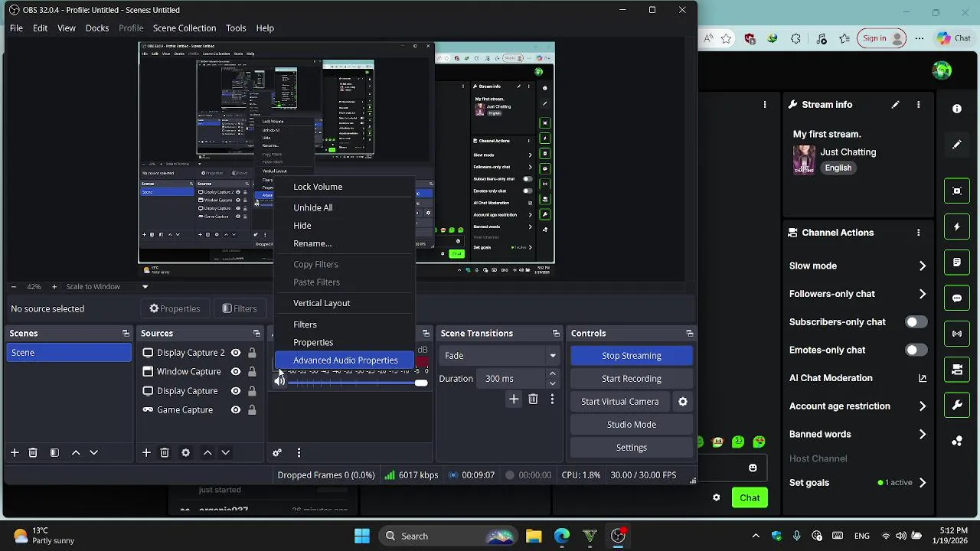Mute audio with the speaker icon
The height and width of the screenshot is (551, 980).
[279, 380]
